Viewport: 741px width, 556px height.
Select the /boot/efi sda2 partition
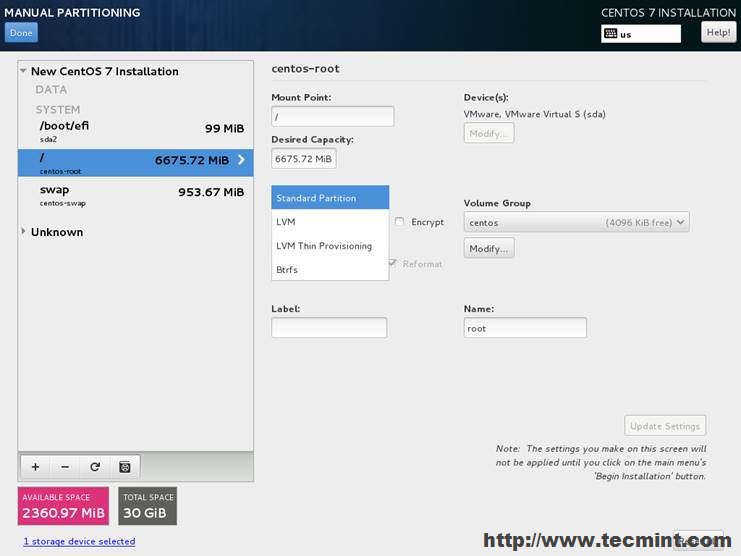pos(136,131)
